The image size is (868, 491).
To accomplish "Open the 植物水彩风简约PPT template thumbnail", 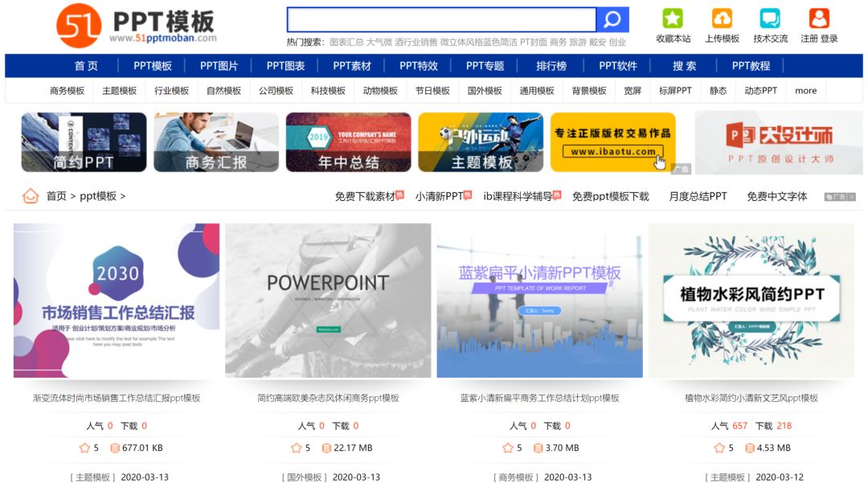I will coord(751,301).
